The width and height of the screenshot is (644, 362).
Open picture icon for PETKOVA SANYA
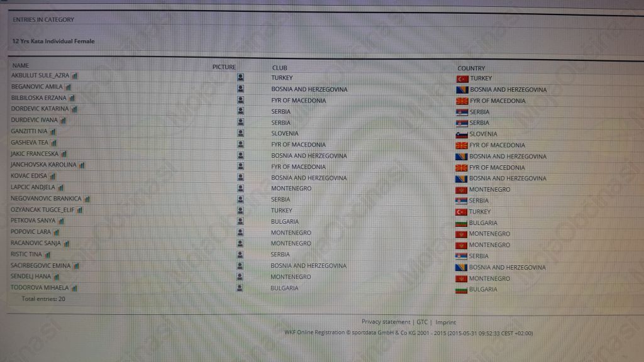click(x=240, y=221)
